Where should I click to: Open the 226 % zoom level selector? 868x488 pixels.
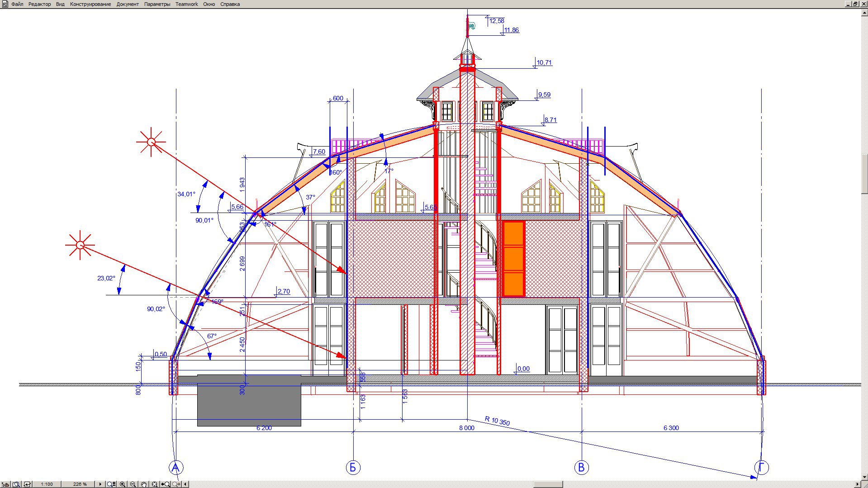[80, 484]
